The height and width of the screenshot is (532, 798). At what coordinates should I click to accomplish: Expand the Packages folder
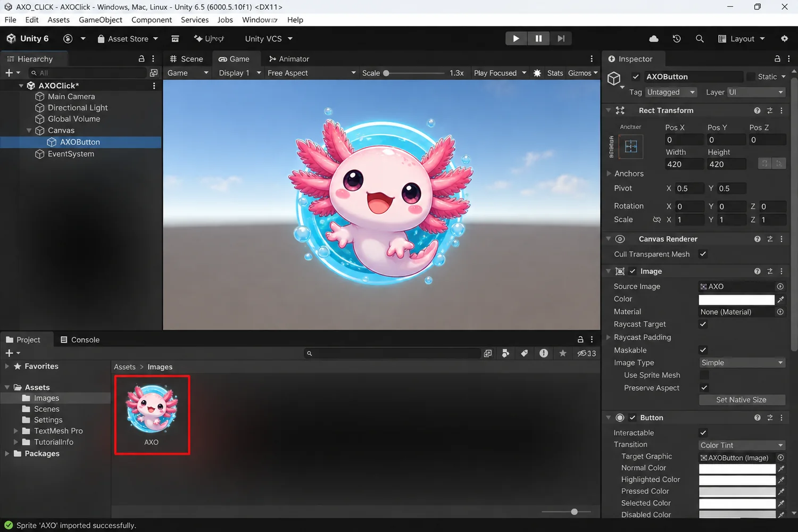[7, 454]
